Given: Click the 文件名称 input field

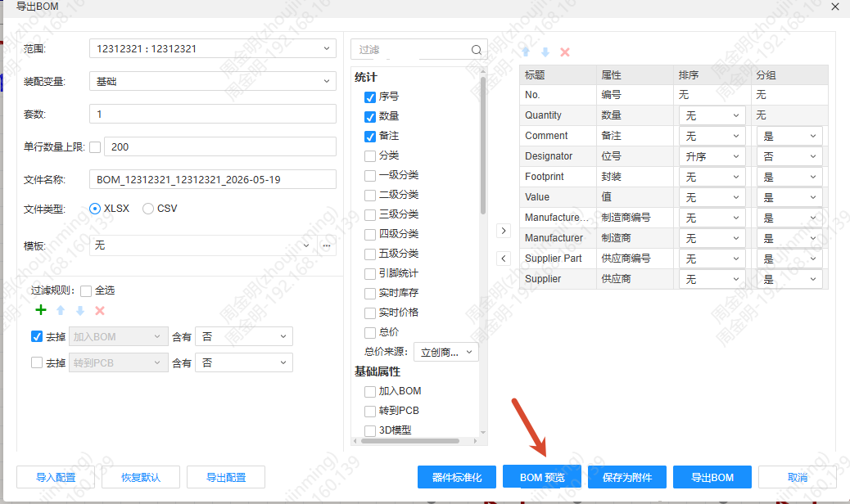Looking at the screenshot, I should point(213,179).
